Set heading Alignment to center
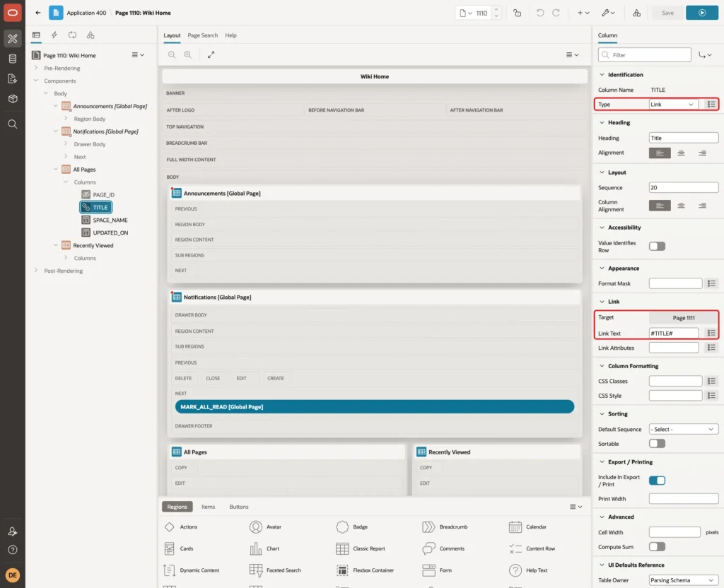The height and width of the screenshot is (588, 724). point(681,153)
